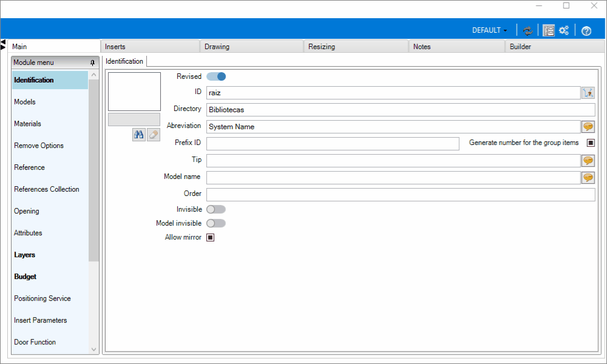Toggle the Invisible switch
The width and height of the screenshot is (607, 364).
pos(216,209)
